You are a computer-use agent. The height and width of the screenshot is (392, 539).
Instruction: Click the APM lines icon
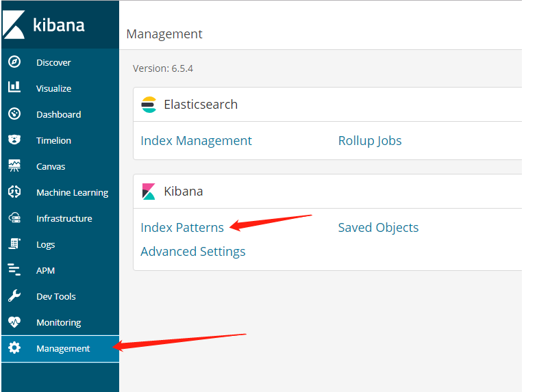[x=14, y=270]
